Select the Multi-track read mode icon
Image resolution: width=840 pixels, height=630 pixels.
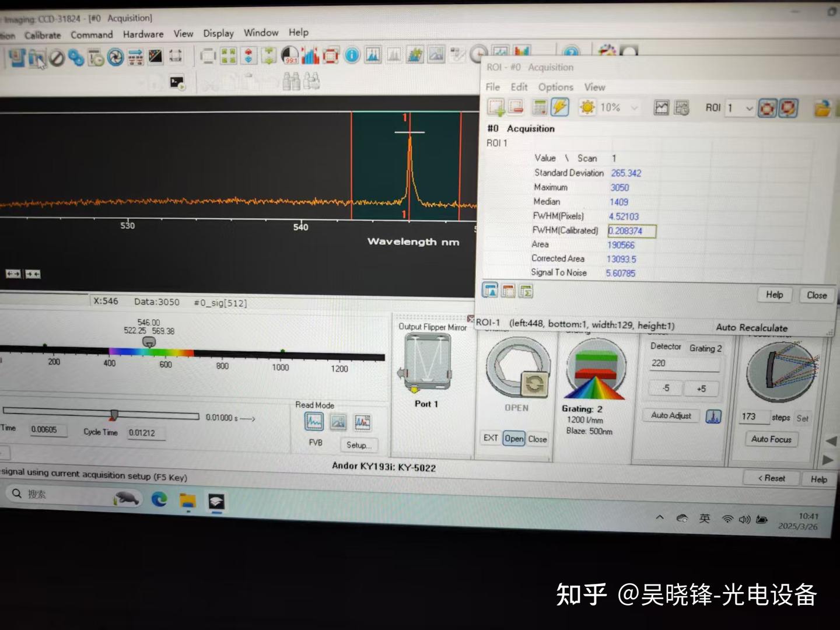362,421
